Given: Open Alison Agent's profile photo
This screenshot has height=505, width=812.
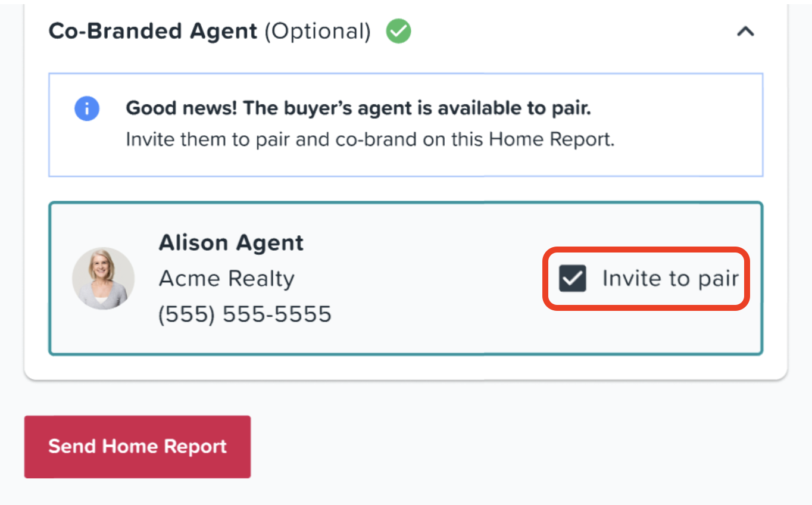Looking at the screenshot, I should point(104,278).
